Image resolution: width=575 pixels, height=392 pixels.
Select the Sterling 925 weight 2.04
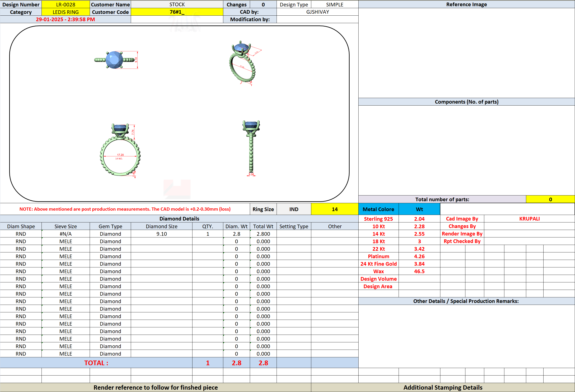pyautogui.click(x=419, y=219)
